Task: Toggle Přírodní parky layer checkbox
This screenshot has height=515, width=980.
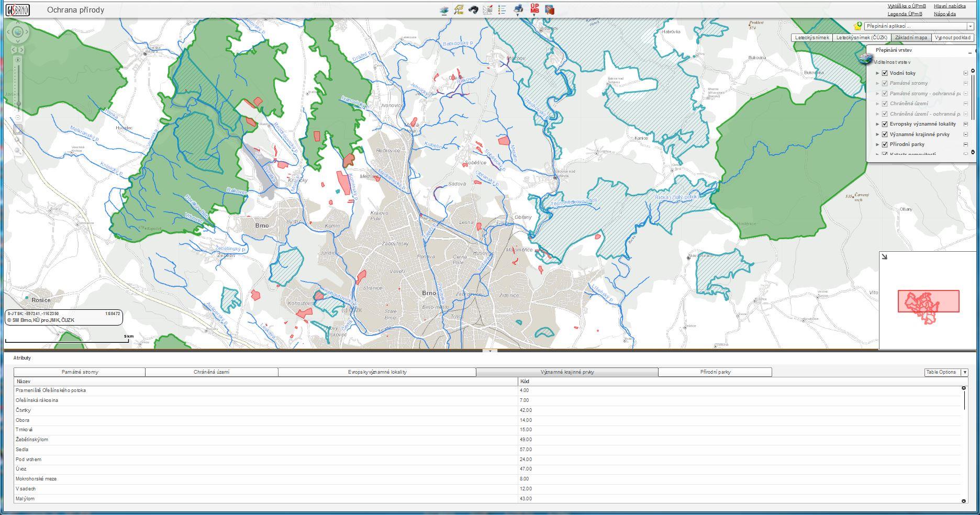Action: pyautogui.click(x=885, y=144)
